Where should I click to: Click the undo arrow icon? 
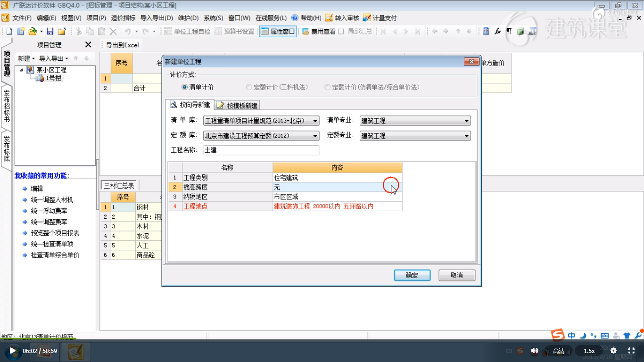(x=128, y=32)
